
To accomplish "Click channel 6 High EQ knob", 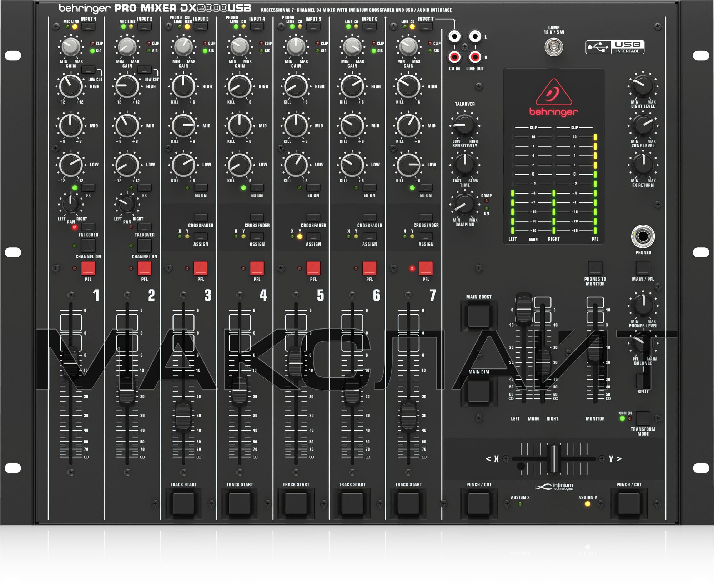I will pyautogui.click(x=352, y=86).
